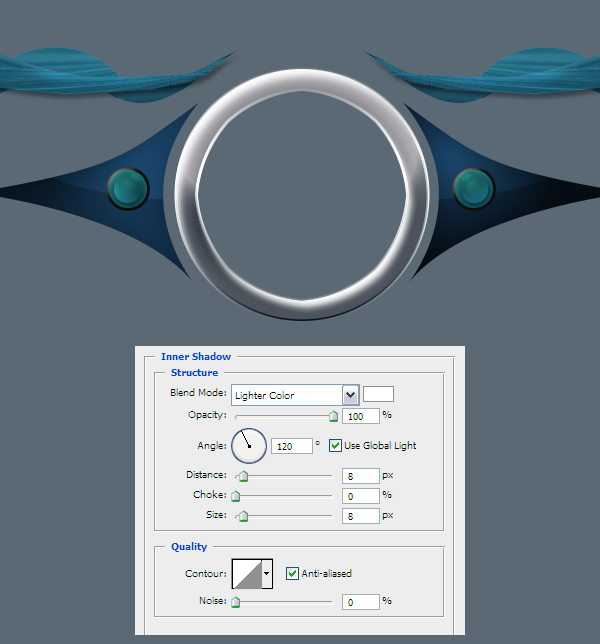Click the Angle dial control
Image resolution: width=600 pixels, height=644 pixels.
249,446
